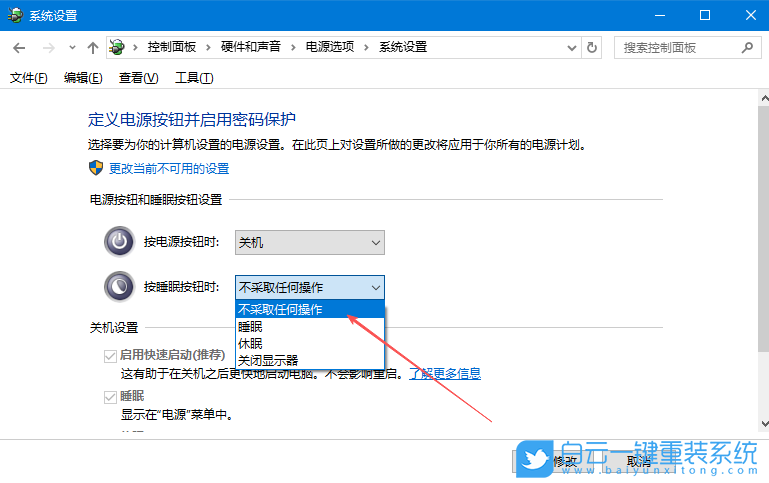
Task: Click scrollbar up arrow
Action: (x=764, y=98)
